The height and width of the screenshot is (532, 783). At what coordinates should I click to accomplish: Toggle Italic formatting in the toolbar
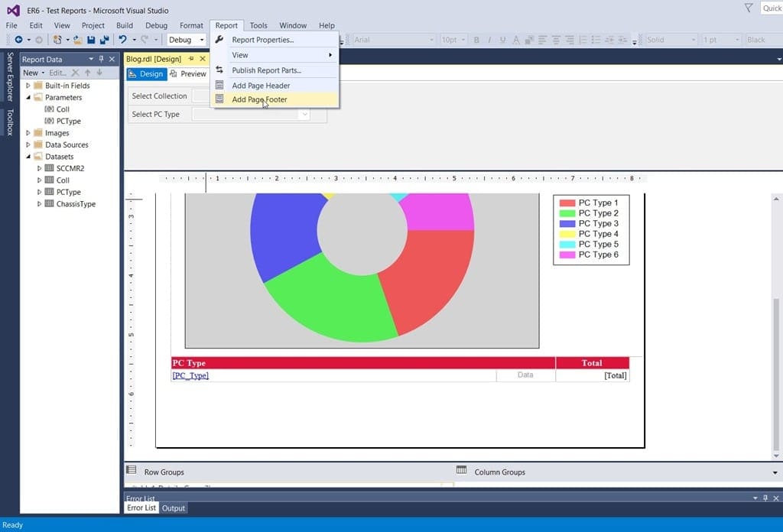(x=489, y=40)
